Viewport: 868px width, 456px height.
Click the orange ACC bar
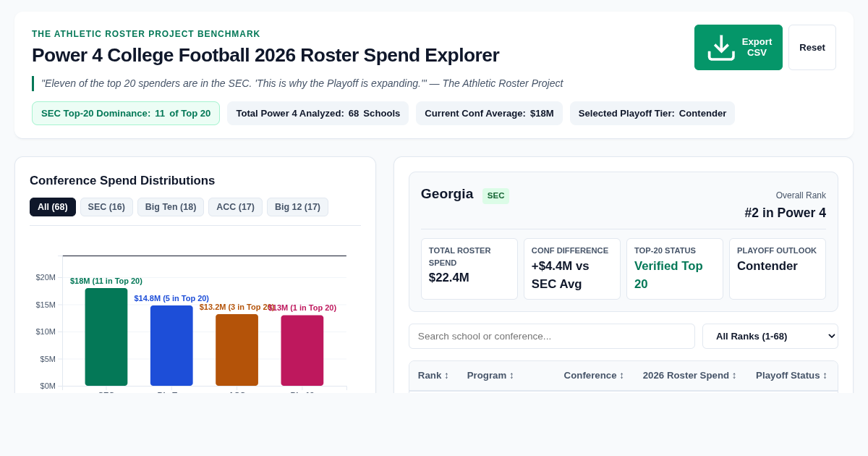click(x=237, y=350)
